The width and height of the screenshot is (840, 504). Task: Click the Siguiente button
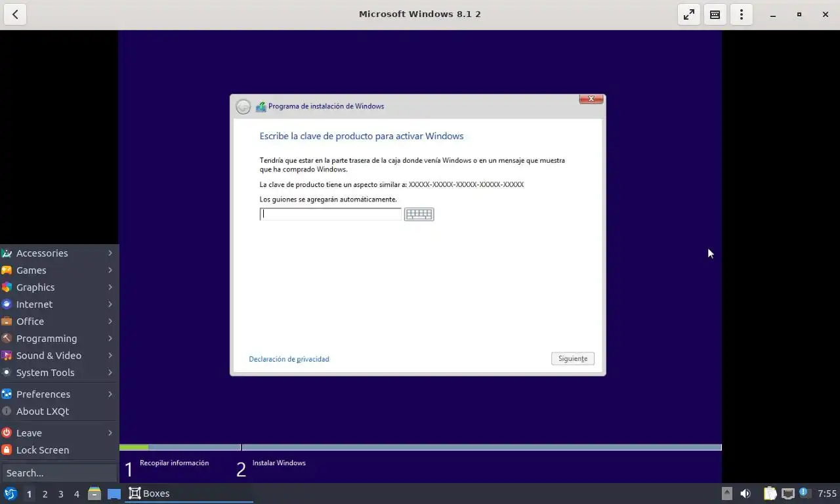(573, 358)
